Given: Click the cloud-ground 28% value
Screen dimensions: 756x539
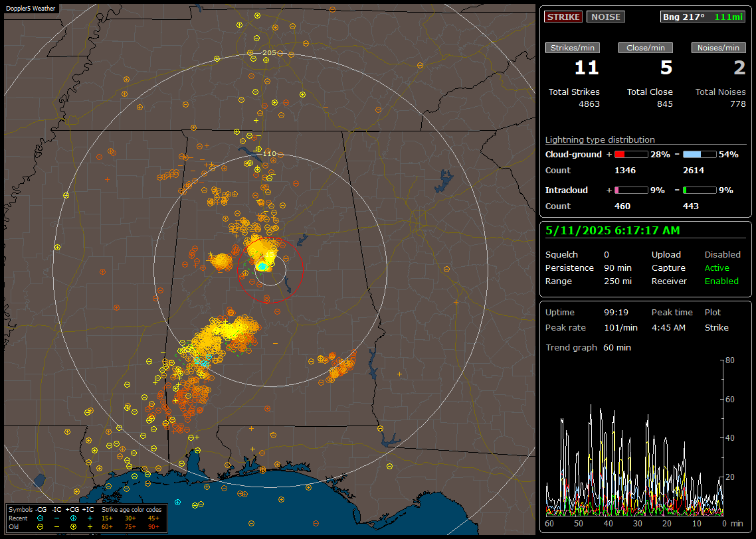Looking at the screenshot, I should [660, 155].
